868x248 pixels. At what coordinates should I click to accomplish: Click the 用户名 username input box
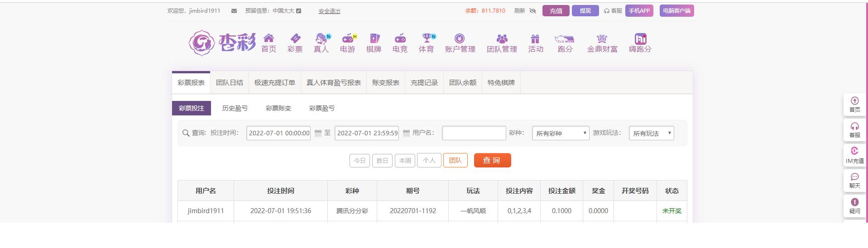474,133
